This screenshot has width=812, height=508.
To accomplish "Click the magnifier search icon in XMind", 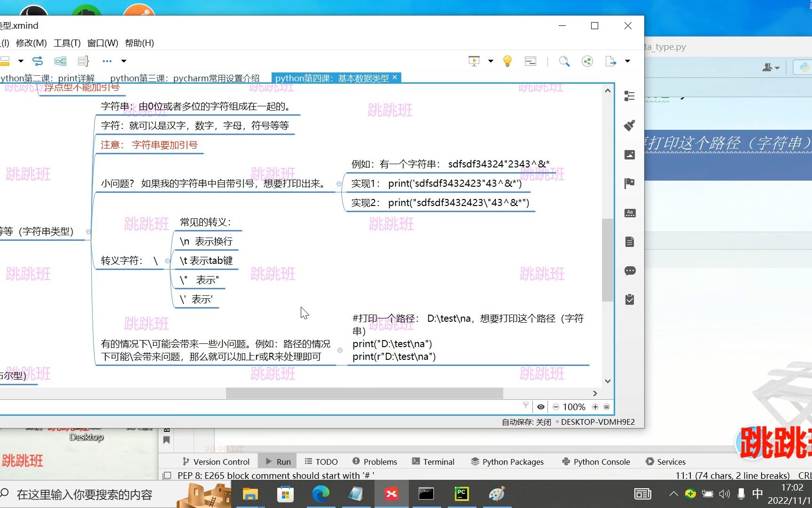I will coord(564,61).
